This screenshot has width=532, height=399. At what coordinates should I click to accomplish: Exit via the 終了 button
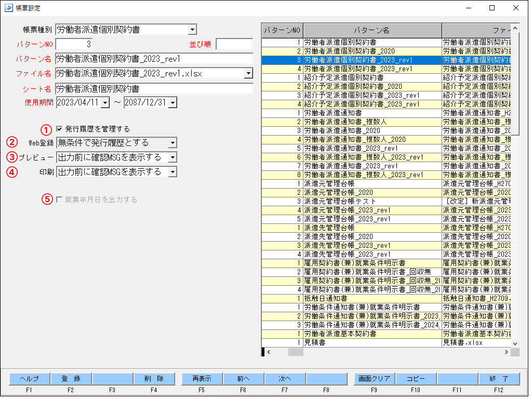[499, 379]
